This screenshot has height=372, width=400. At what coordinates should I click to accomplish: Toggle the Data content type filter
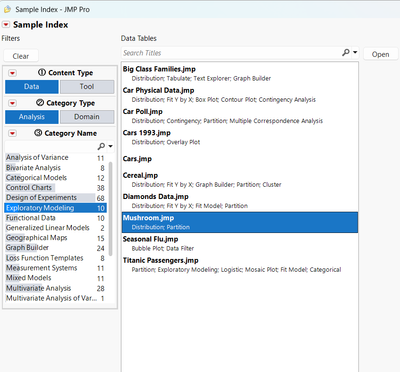32,87
